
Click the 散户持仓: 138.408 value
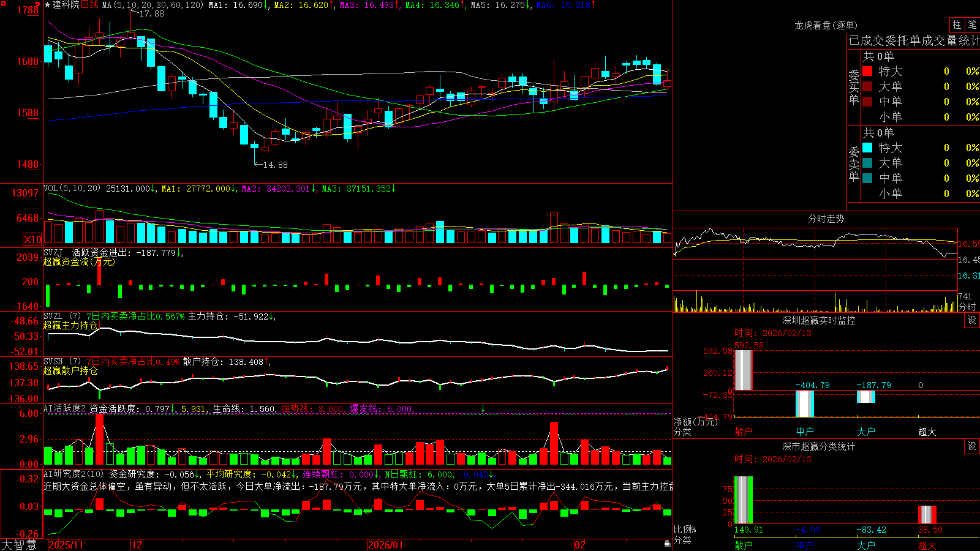pos(224,362)
